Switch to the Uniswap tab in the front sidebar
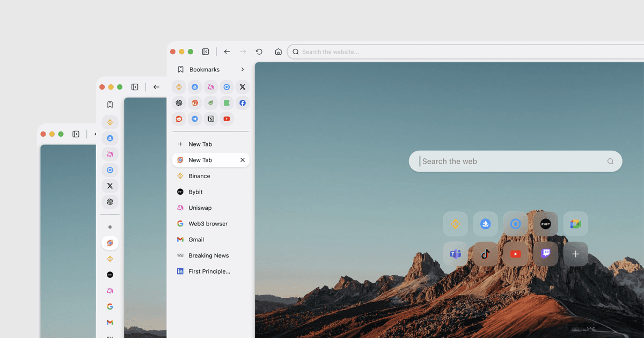This screenshot has height=338, width=644. 210,208
